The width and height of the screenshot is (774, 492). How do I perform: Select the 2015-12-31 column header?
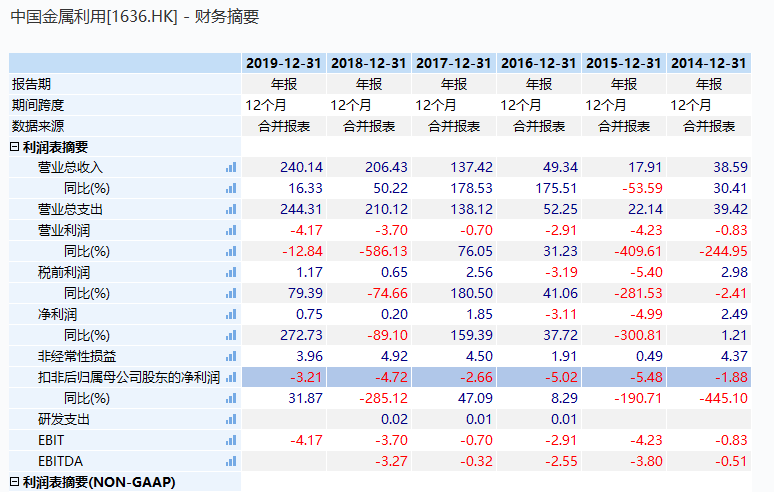pyautogui.click(x=623, y=63)
